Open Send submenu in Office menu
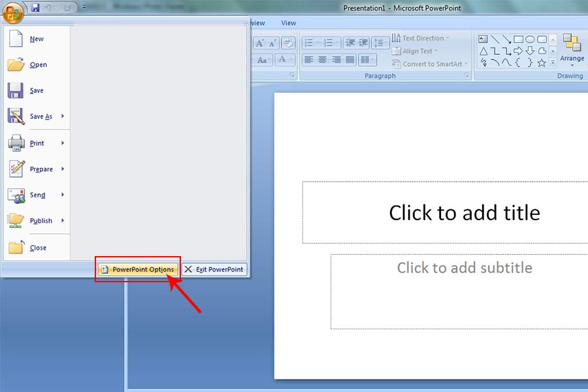This screenshot has width=588, height=392. (x=37, y=195)
